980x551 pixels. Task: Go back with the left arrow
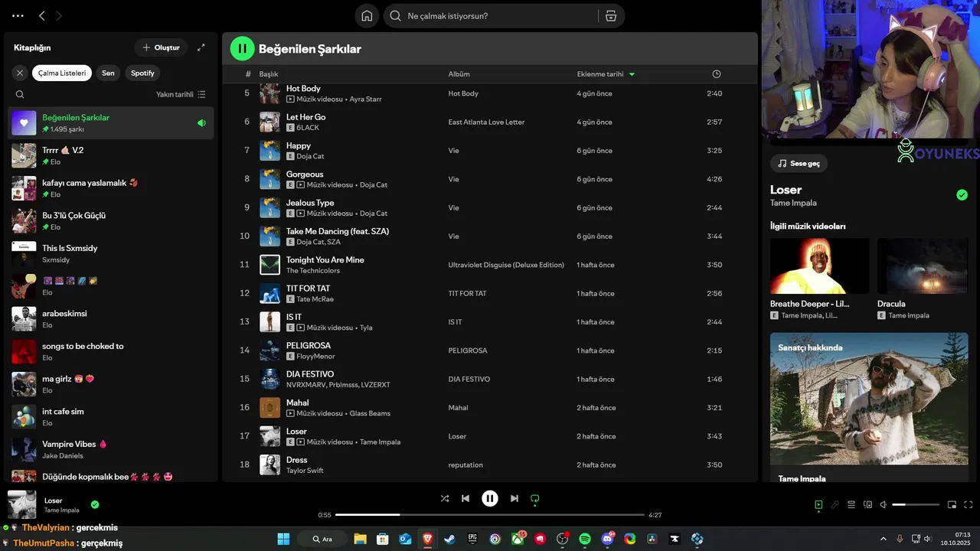pos(42,16)
